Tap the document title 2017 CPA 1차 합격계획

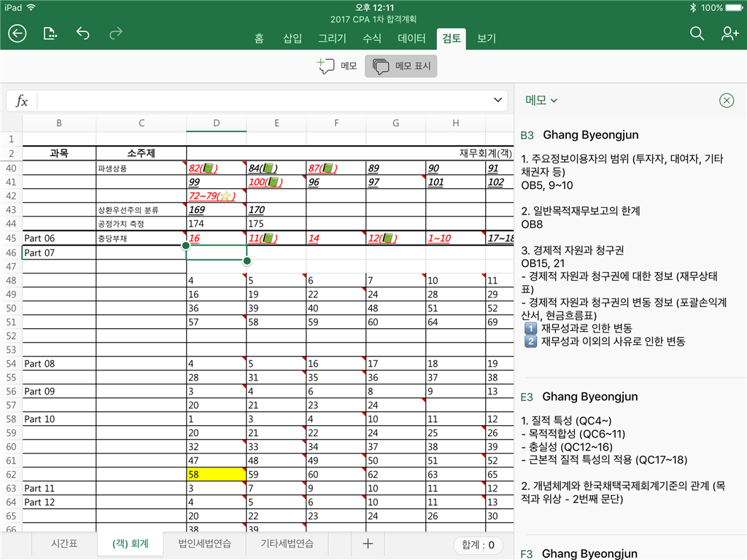(373, 19)
